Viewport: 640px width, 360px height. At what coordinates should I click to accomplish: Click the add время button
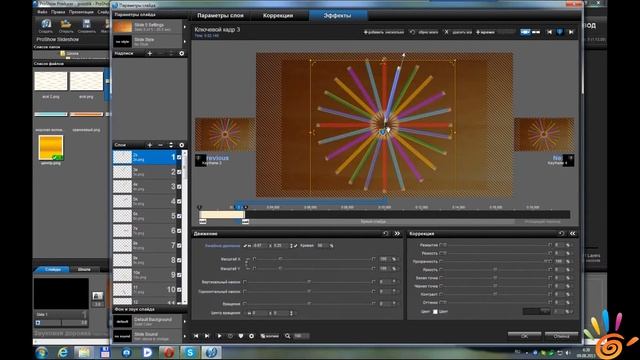(x=485, y=32)
